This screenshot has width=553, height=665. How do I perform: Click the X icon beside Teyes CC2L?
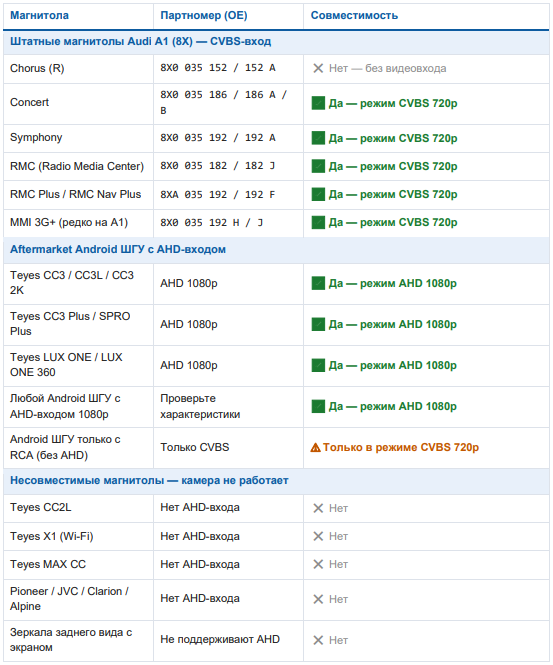(x=318, y=508)
